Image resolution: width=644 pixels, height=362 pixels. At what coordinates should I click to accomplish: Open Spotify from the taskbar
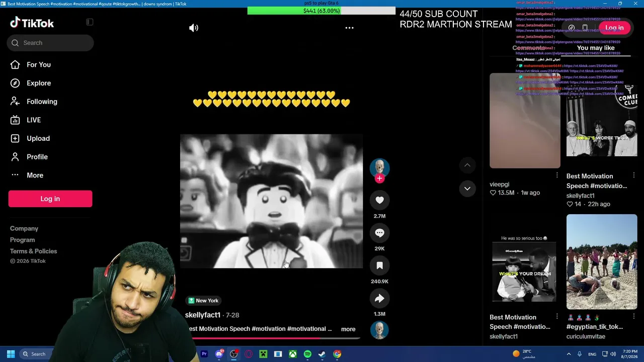click(307, 354)
